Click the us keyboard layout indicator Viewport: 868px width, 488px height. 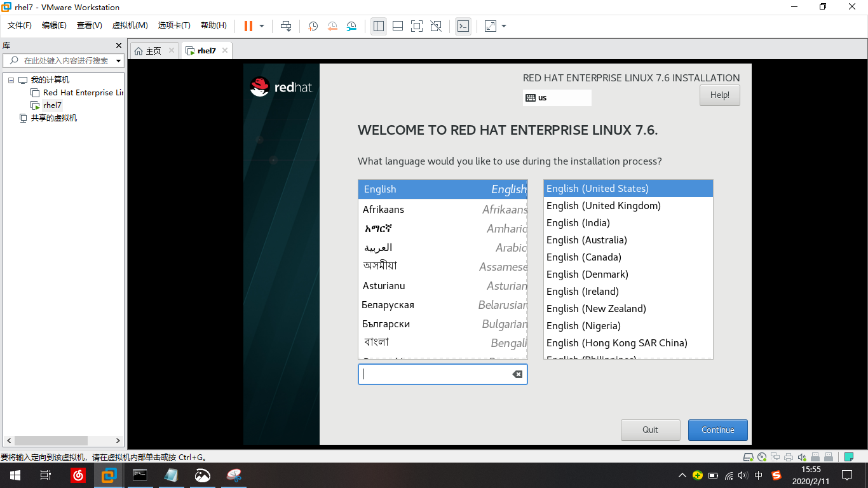click(x=557, y=98)
